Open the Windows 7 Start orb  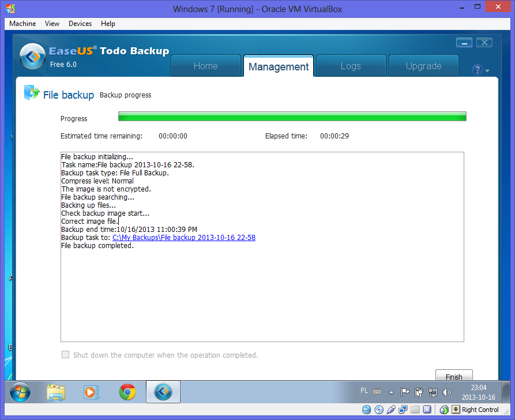pyautogui.click(x=20, y=392)
